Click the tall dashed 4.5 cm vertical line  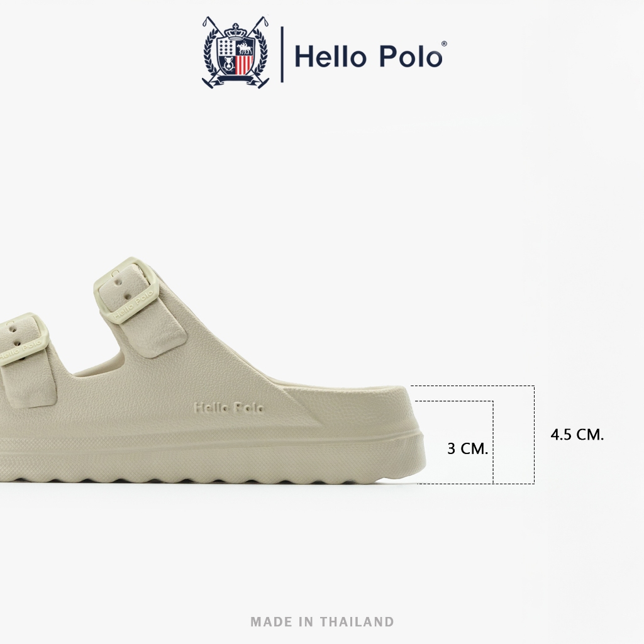535,435
